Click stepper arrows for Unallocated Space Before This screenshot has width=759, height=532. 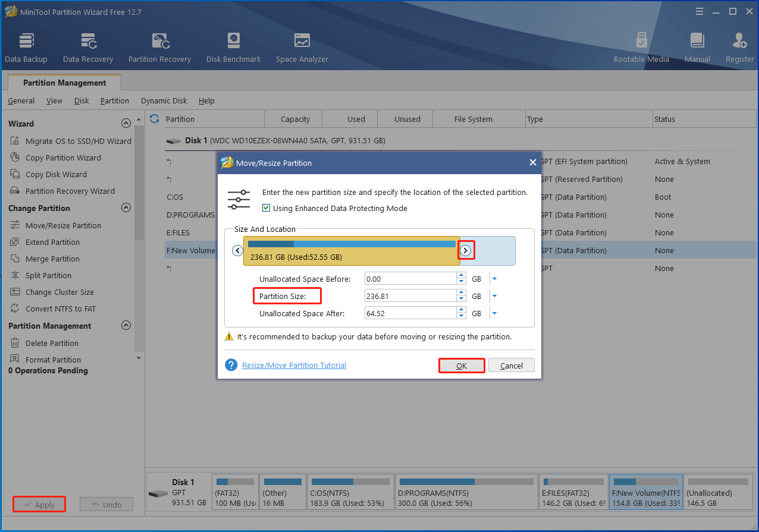(x=461, y=278)
